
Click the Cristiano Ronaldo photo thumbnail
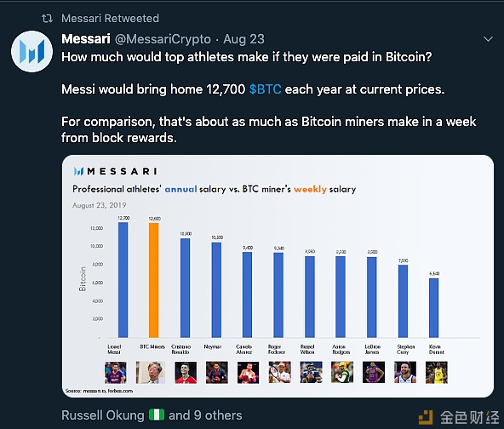(186, 373)
